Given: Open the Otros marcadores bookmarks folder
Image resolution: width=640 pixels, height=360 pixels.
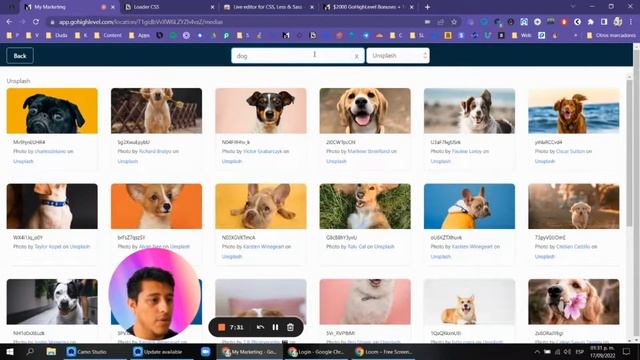Looking at the screenshot, I should [x=611, y=36].
